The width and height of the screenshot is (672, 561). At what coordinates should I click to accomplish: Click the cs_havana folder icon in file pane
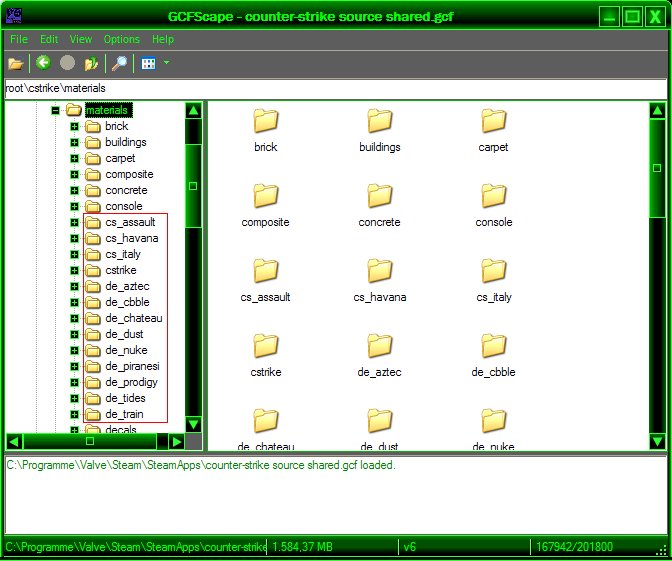(380, 270)
